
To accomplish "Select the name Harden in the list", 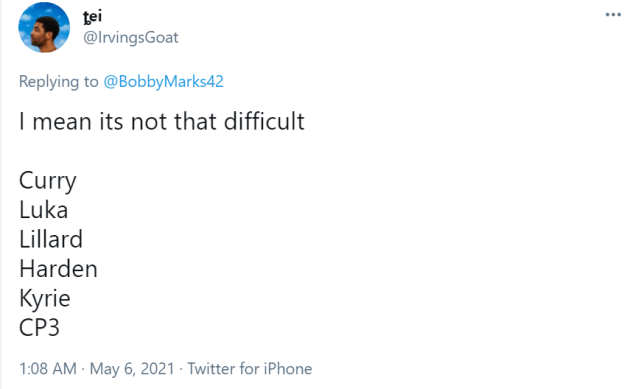I will (58, 268).
